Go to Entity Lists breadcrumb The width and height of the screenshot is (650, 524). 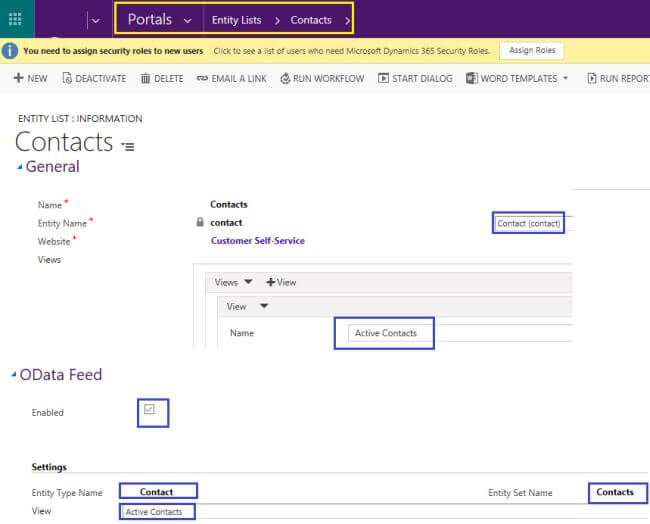(237, 20)
